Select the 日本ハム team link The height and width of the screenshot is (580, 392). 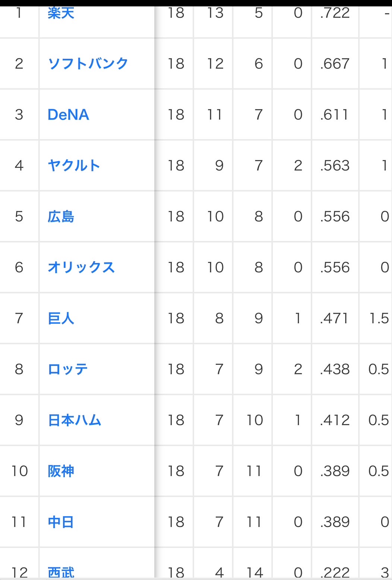[x=75, y=420]
